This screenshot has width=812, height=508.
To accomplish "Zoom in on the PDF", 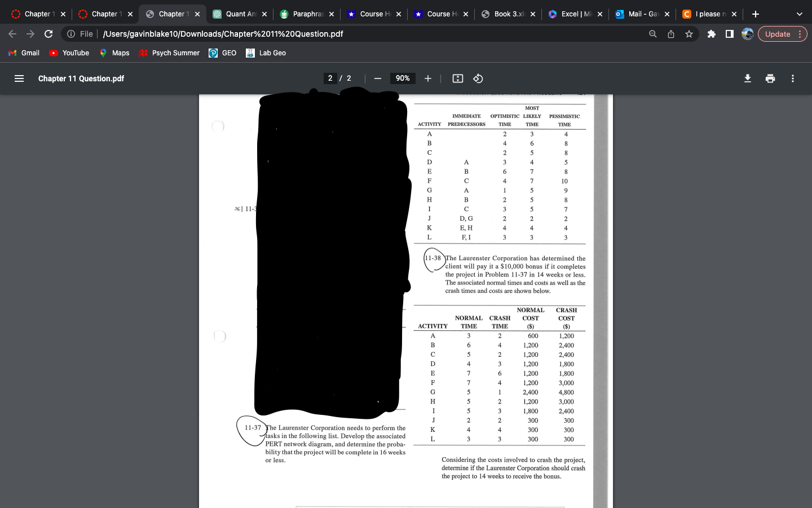I will (427, 78).
